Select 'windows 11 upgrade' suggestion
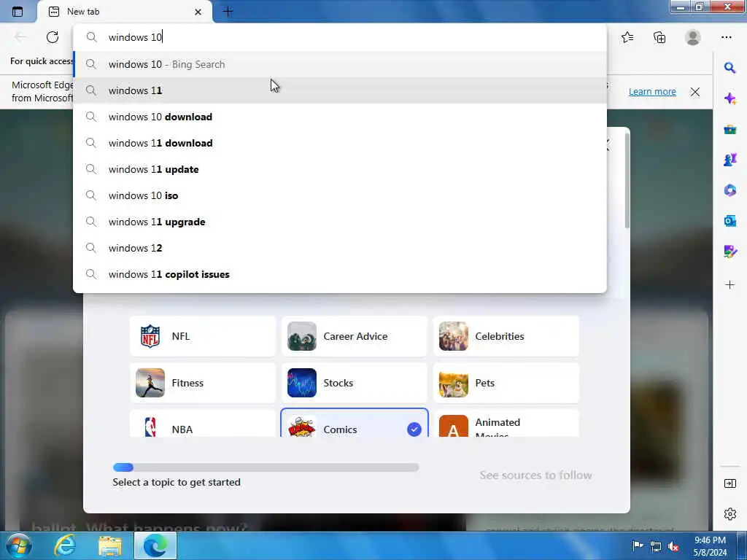Screen dimensions: 747x560 click(340, 222)
